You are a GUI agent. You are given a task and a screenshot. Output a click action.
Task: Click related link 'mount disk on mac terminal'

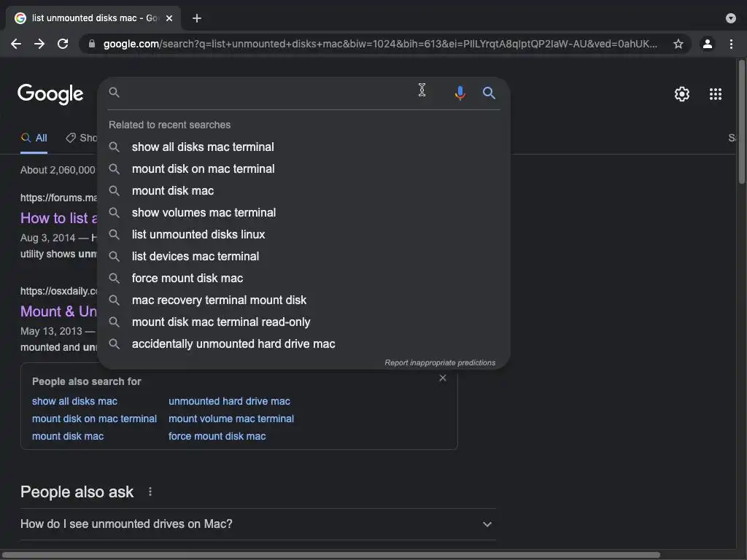(94, 419)
